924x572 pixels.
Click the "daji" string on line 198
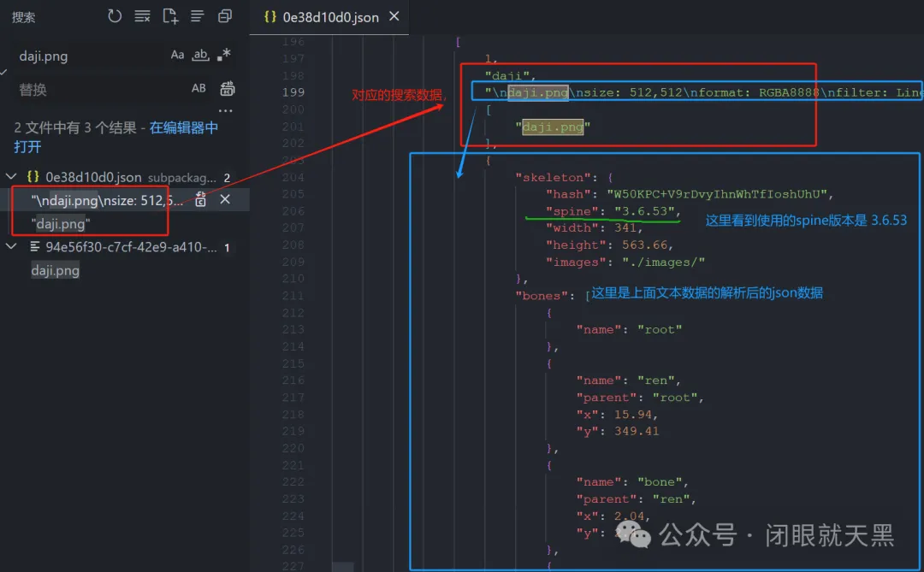pyautogui.click(x=506, y=75)
